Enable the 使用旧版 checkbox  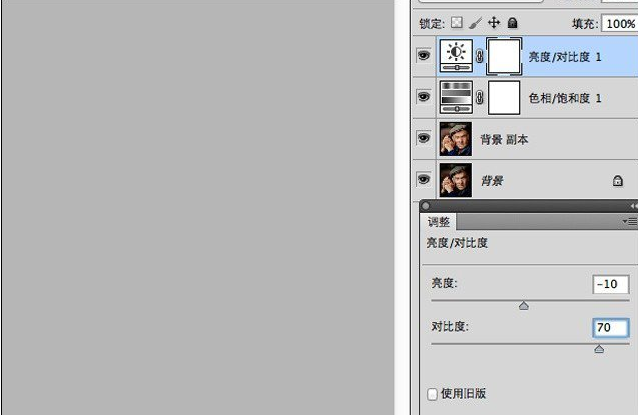[x=432, y=394]
